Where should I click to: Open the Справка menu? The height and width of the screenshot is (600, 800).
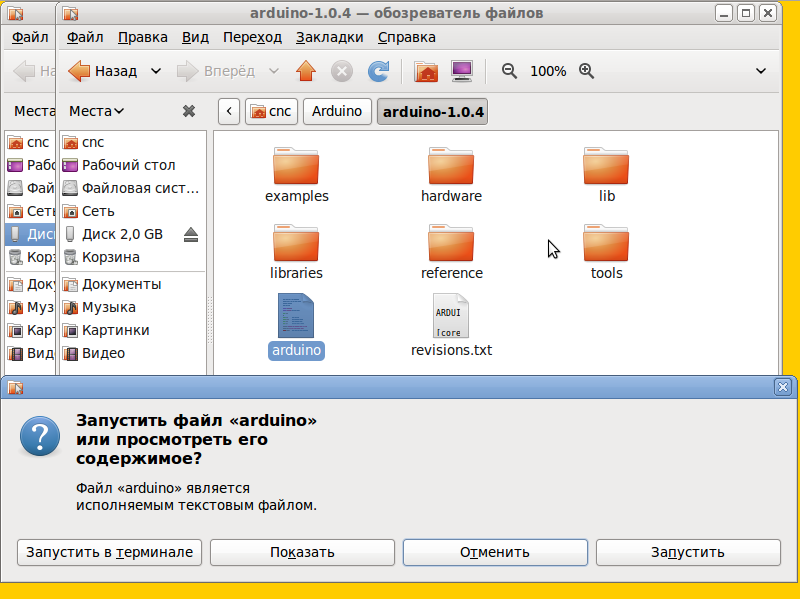[x=407, y=37]
